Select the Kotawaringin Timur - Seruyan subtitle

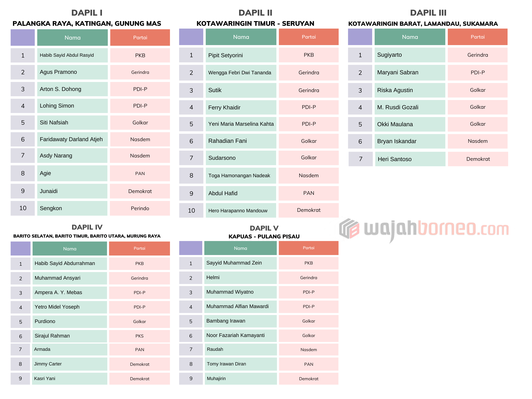[x=255, y=24]
